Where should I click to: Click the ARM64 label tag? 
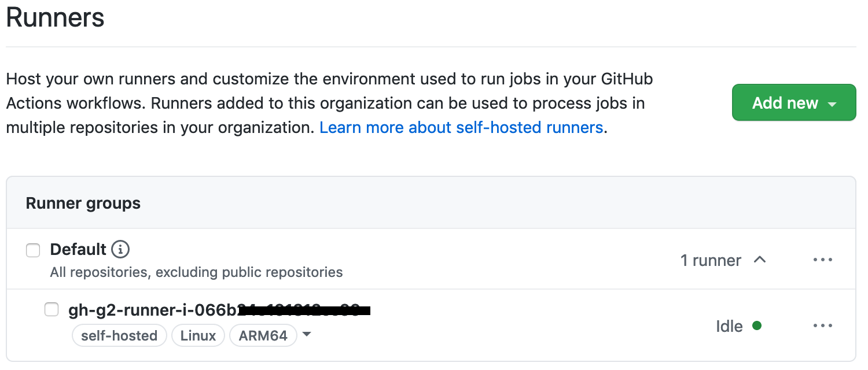point(263,336)
